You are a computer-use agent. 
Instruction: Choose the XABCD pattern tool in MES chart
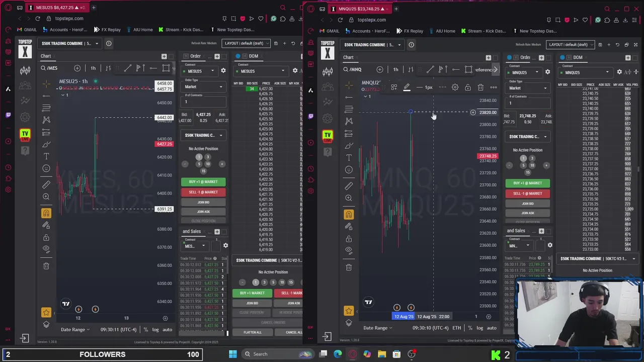pos(46,120)
